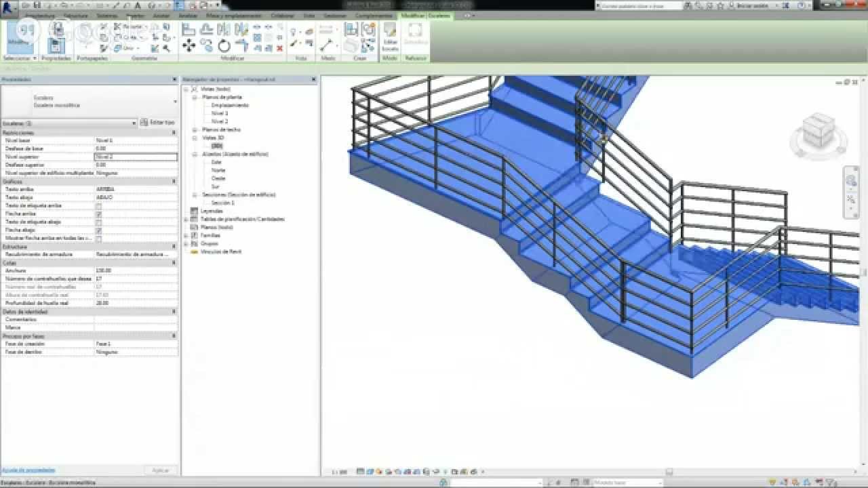The height and width of the screenshot is (488, 868).
Task: Click the Create Group icon in Crear
Action: [x=368, y=29]
